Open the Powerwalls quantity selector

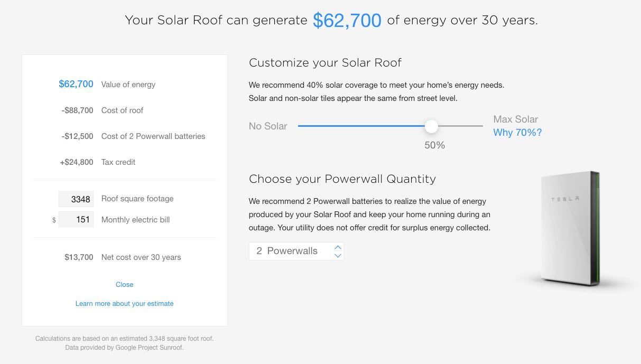[296, 251]
